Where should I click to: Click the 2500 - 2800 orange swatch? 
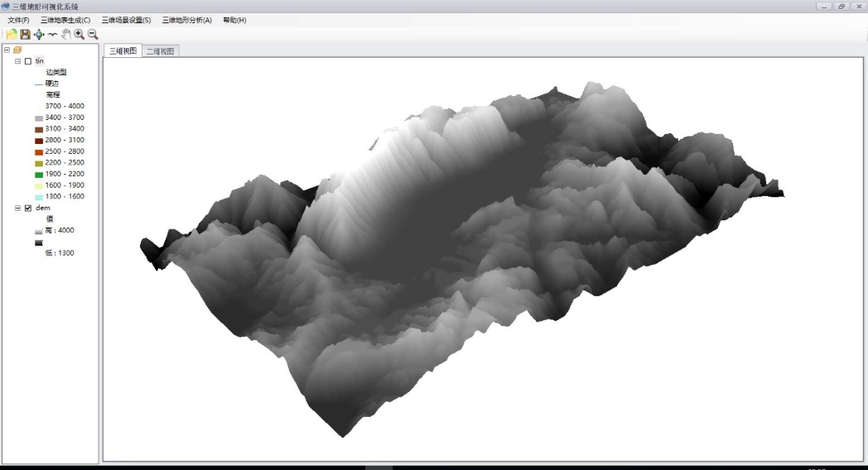point(39,152)
